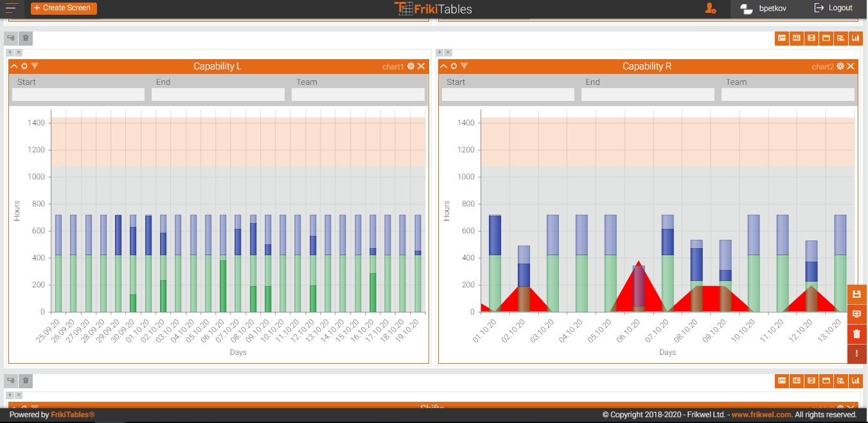Image resolution: width=868 pixels, height=423 pixels.
Task: Open the bpetkov user menu
Action: (x=763, y=8)
